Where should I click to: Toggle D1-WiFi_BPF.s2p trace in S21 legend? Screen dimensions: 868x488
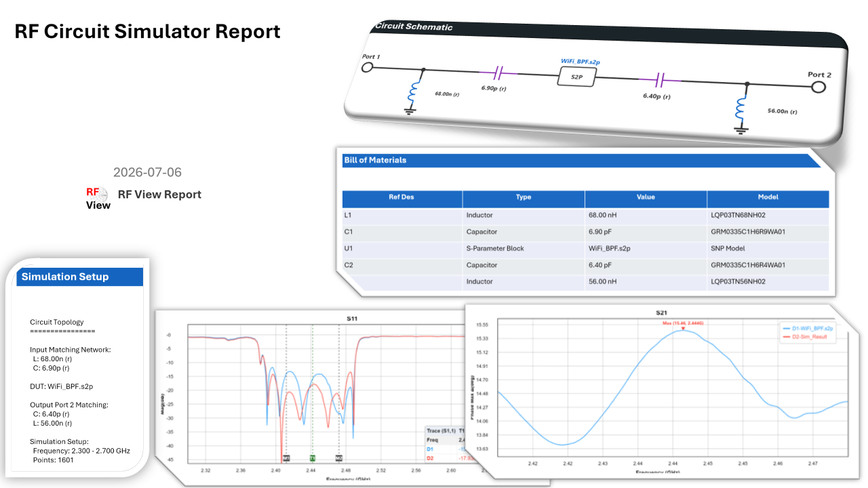tap(806, 327)
